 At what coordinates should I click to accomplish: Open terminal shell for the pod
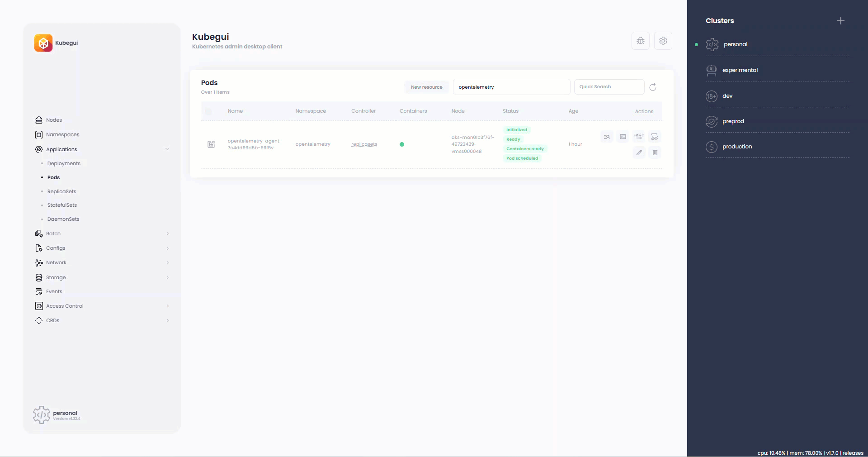[x=623, y=137]
